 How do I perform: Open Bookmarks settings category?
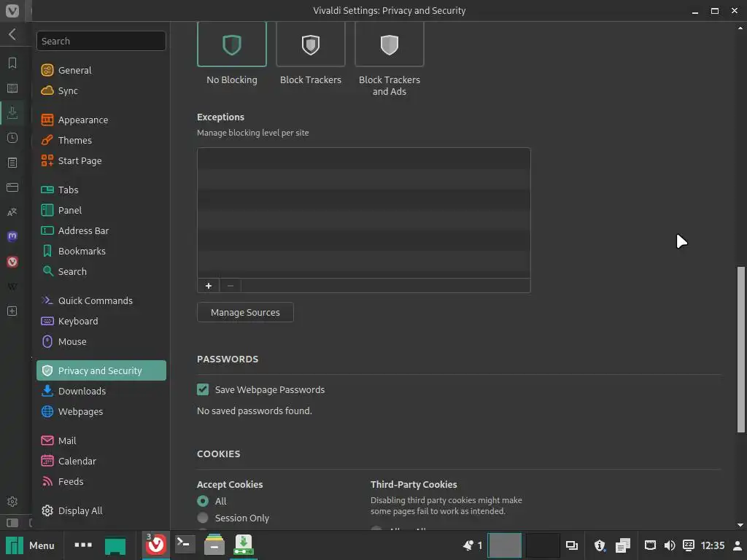[x=101, y=251]
